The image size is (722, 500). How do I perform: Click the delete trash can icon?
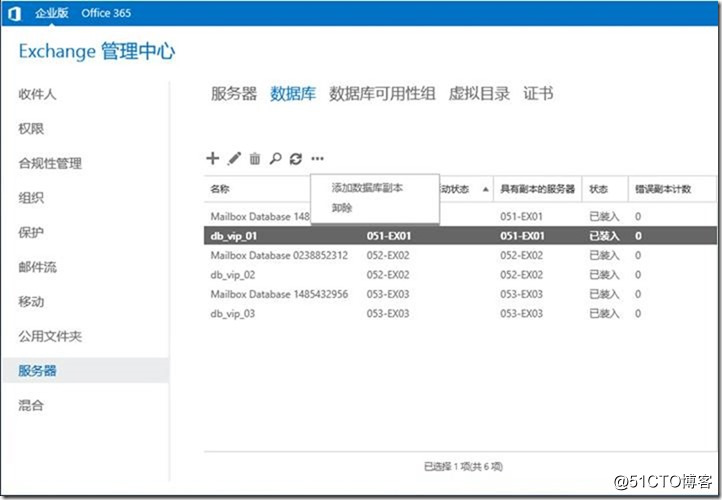pyautogui.click(x=255, y=158)
